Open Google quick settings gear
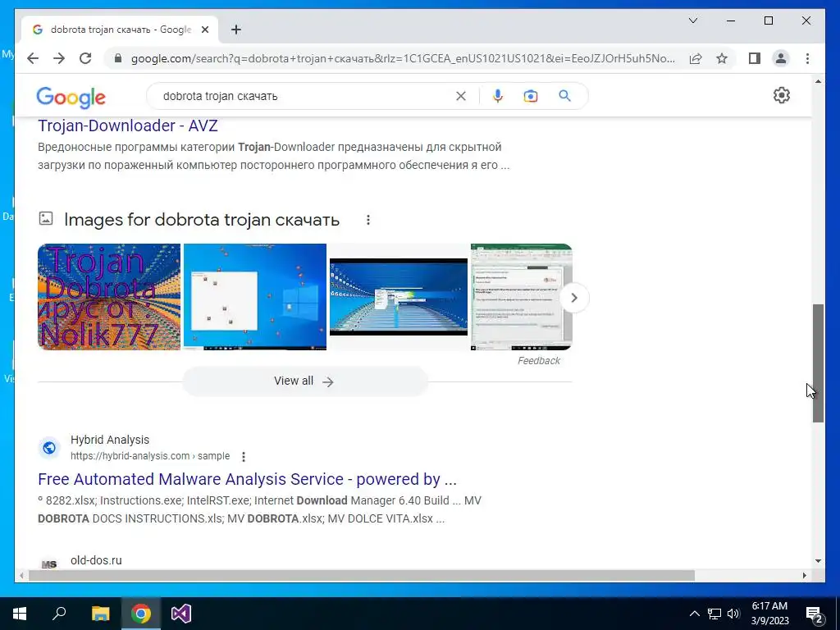The image size is (840, 630). 782,95
